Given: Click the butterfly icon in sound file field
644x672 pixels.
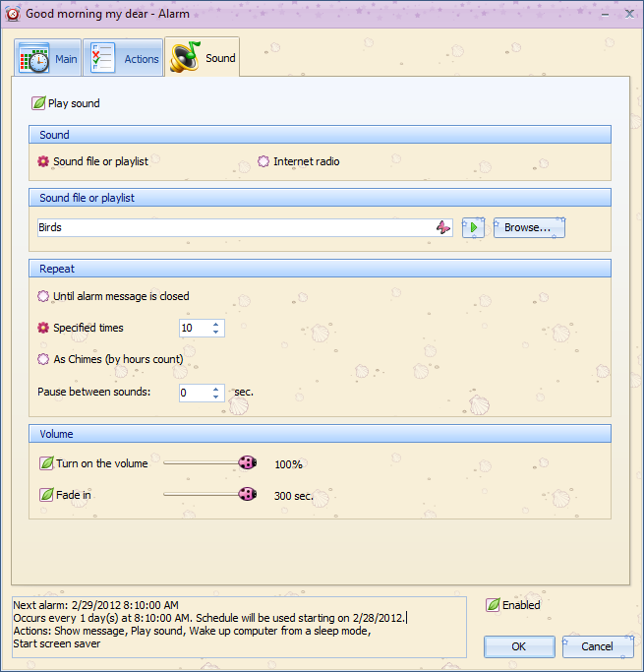Looking at the screenshot, I should pos(443,227).
